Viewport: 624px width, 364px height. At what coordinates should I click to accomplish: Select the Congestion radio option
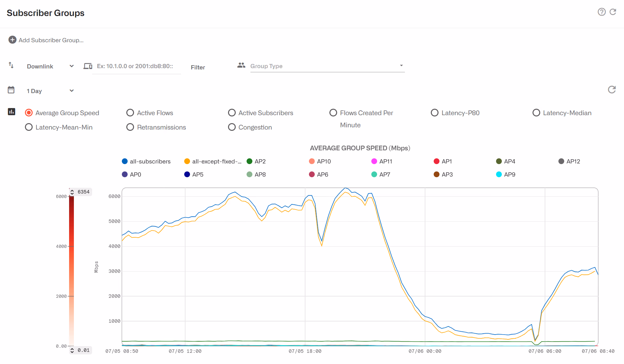tap(232, 127)
